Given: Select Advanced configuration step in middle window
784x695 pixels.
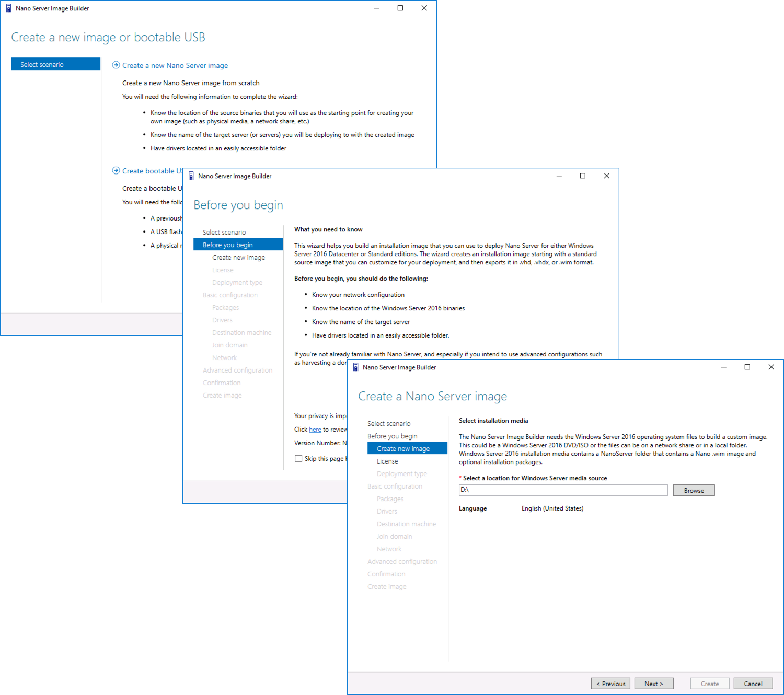Looking at the screenshot, I should (237, 370).
